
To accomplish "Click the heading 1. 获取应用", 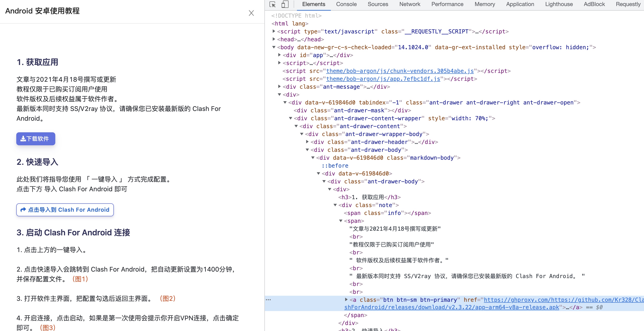I will point(37,62).
